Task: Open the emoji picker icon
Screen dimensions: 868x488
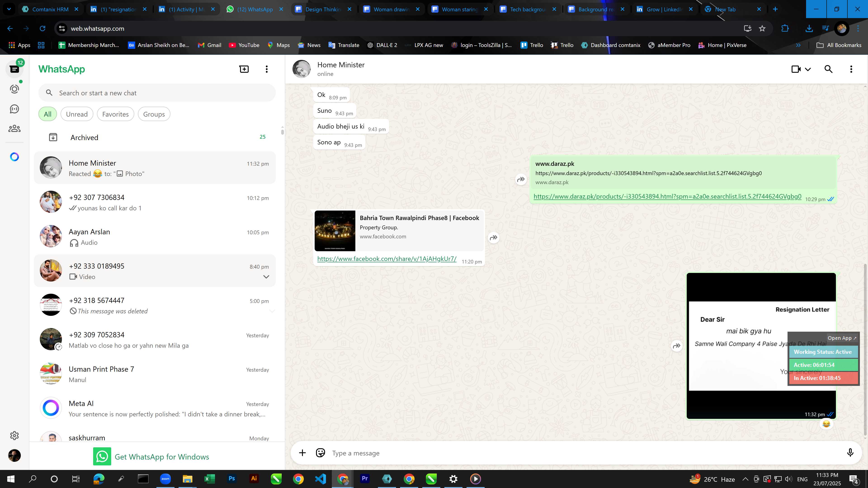Action: tap(321, 453)
